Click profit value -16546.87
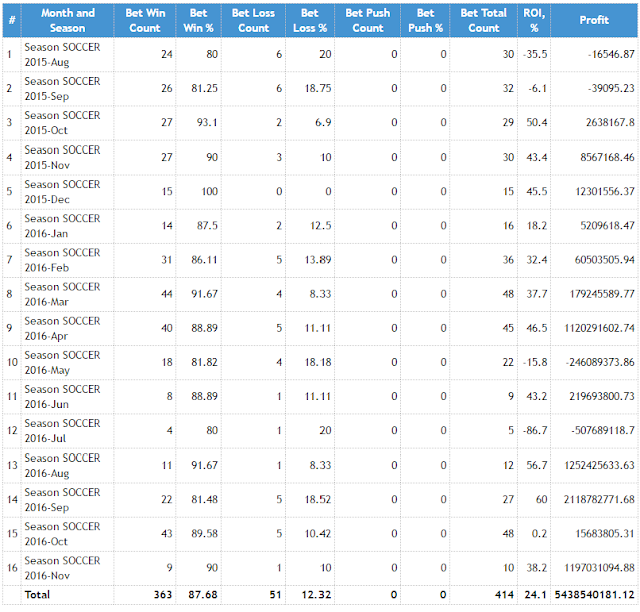 coord(611,55)
